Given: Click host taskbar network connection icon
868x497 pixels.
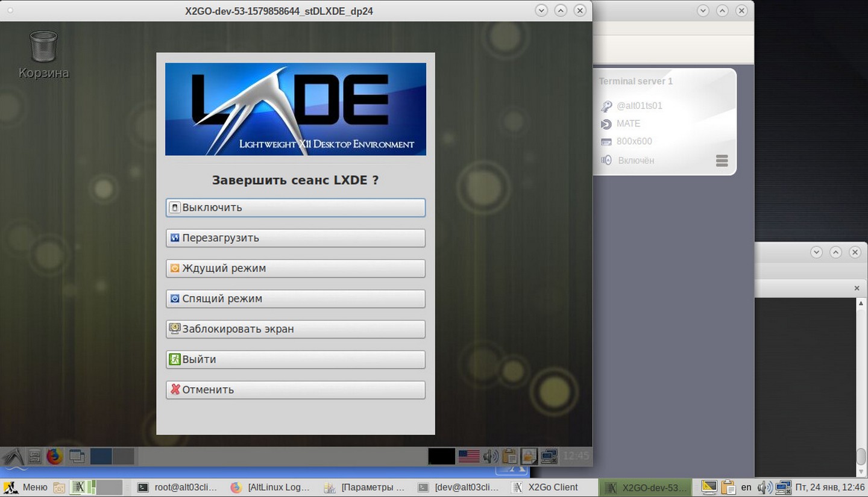Looking at the screenshot, I should point(783,487).
